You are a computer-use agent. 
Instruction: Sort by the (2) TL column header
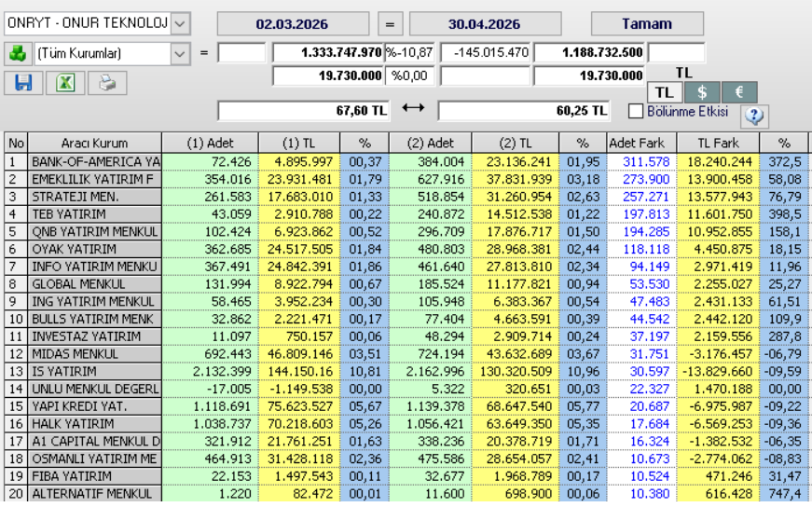click(x=516, y=143)
